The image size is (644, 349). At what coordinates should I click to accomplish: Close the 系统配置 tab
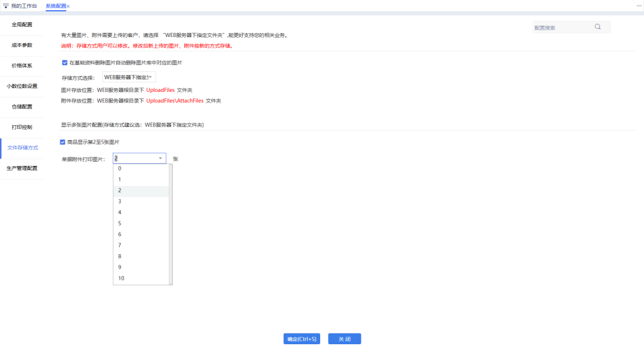68,7
